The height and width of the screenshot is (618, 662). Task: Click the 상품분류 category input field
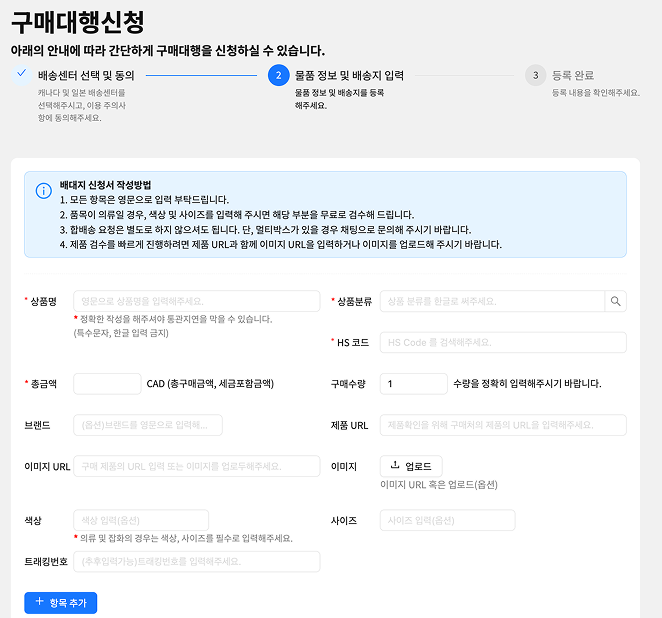[x=492, y=301]
